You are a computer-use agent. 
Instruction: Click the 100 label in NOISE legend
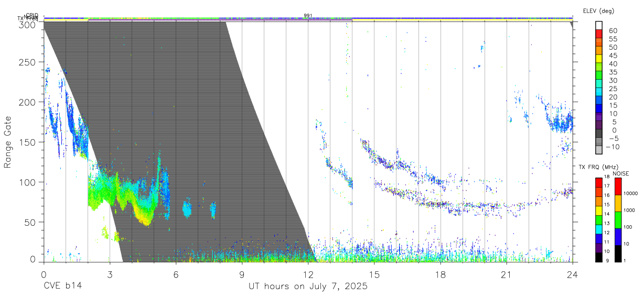[x=628, y=227]
